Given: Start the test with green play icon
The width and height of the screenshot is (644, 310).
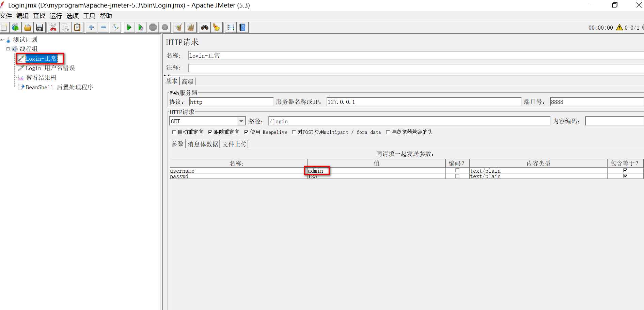Looking at the screenshot, I should 129,27.
